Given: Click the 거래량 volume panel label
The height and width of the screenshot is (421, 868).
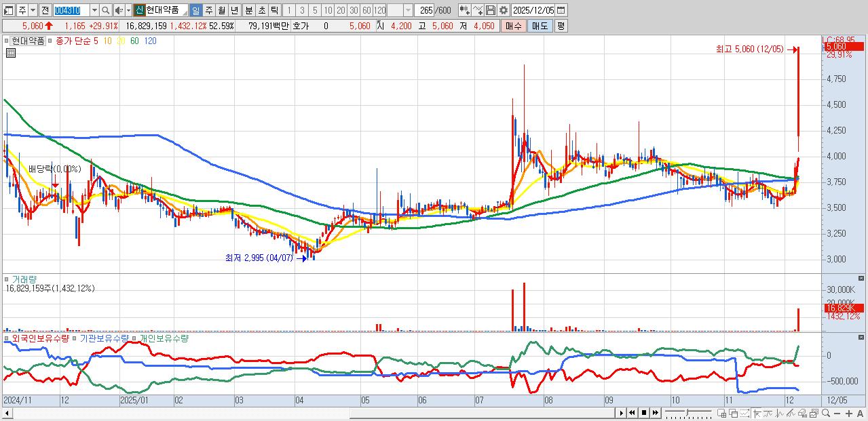Looking at the screenshot, I should (24, 279).
